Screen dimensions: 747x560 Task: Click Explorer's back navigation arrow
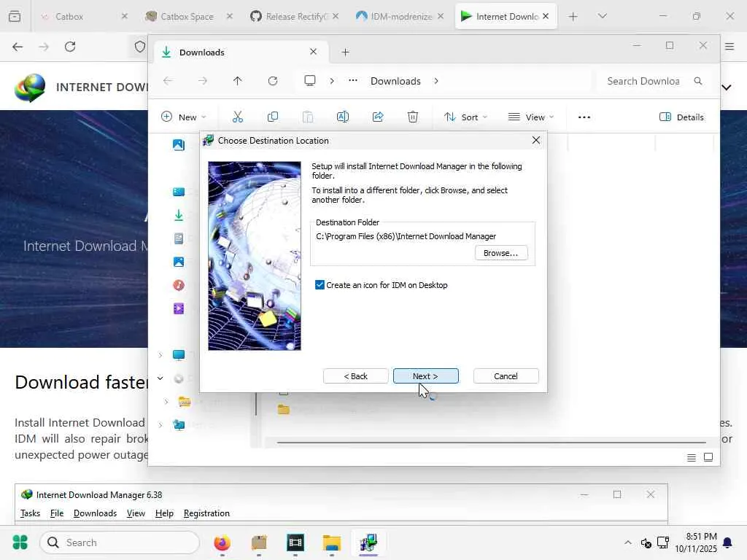[168, 81]
